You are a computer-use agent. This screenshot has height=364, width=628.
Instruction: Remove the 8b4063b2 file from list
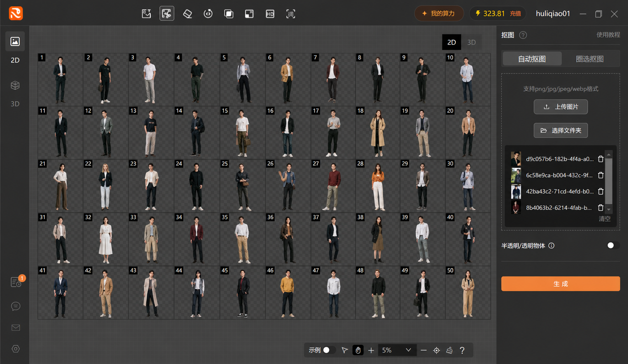(601, 208)
